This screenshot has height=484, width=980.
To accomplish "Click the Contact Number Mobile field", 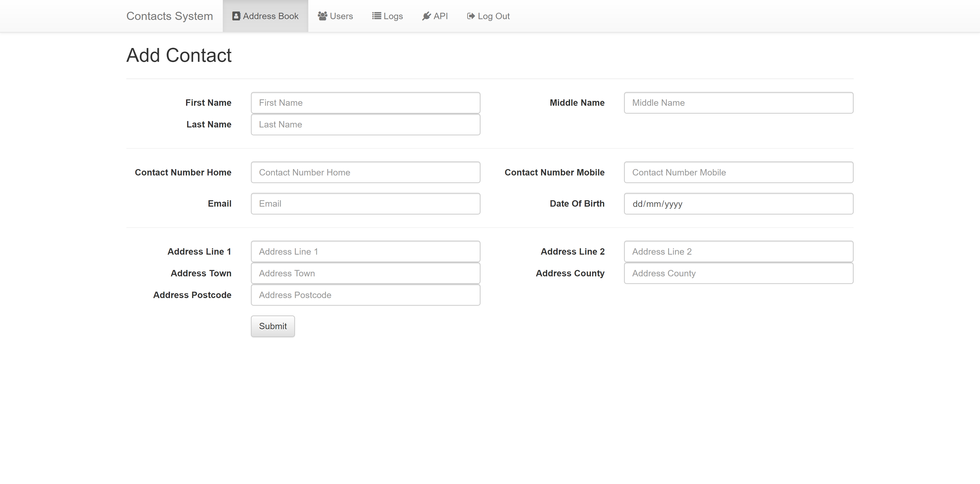I will pos(738,172).
